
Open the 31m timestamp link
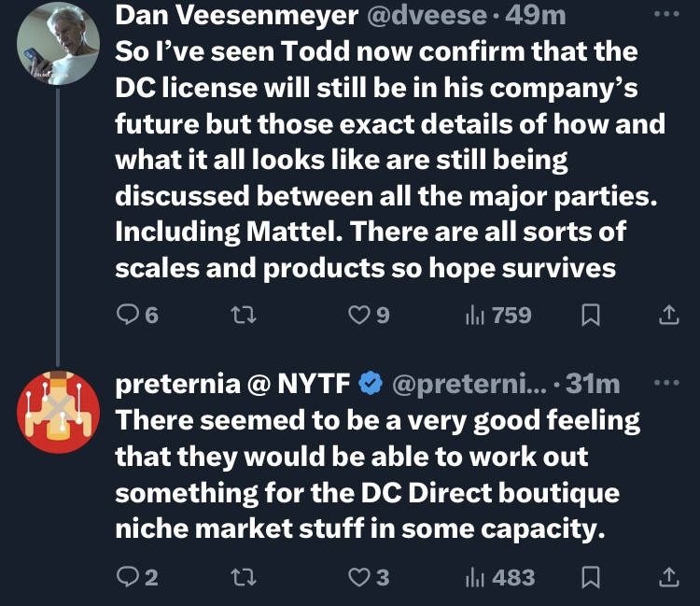point(593,383)
